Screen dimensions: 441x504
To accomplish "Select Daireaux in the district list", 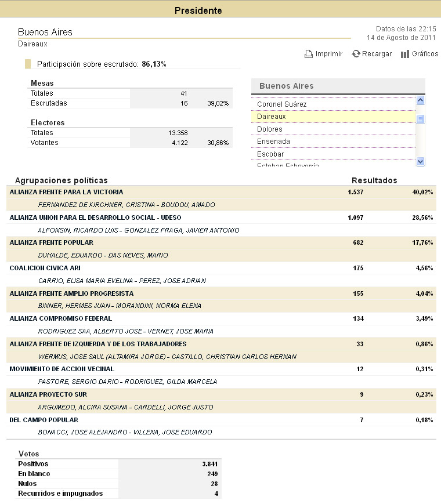I will [x=333, y=117].
